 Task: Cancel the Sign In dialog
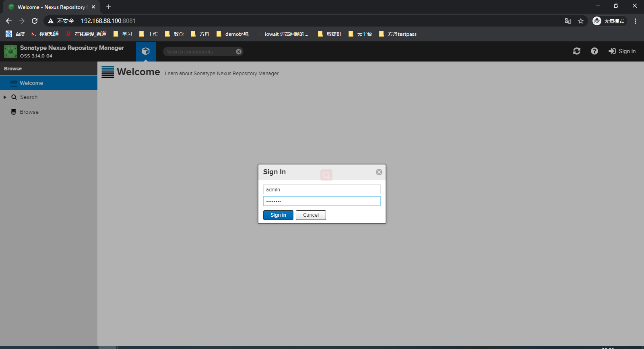click(311, 215)
